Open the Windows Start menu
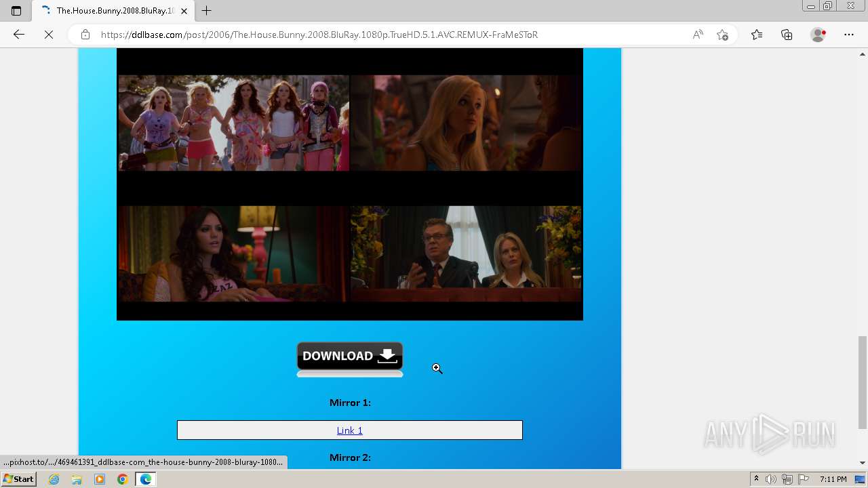The width and height of the screenshot is (868, 488). (x=18, y=479)
